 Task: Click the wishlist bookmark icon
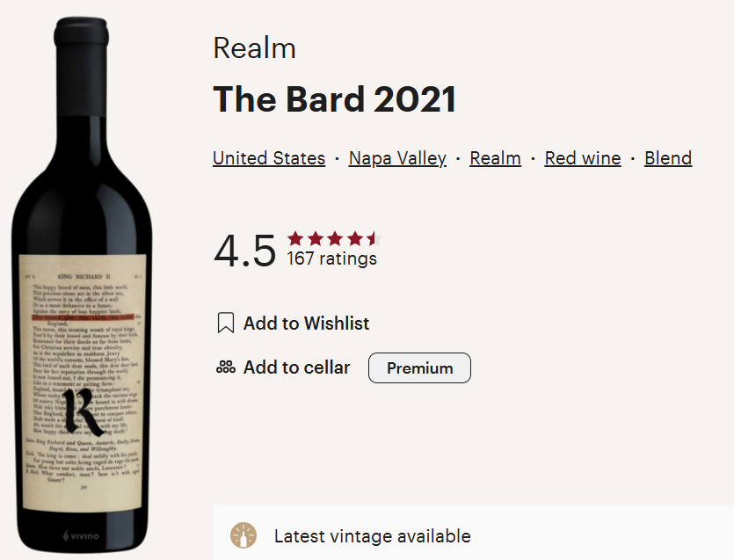point(226,324)
